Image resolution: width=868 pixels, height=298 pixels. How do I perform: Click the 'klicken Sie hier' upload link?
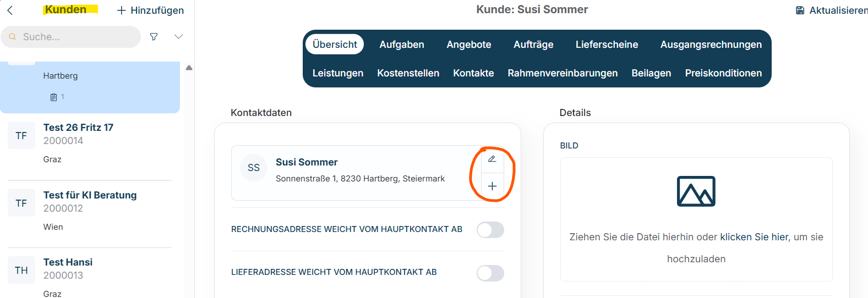[x=754, y=237]
